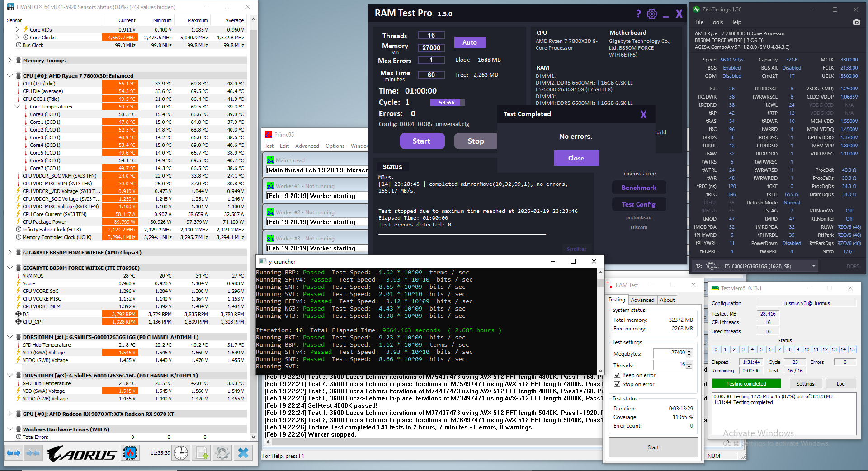Expand the GPU AMD Radeon RX 9070 XT section
Image resolution: width=868 pixels, height=471 pixels.
[10, 414]
